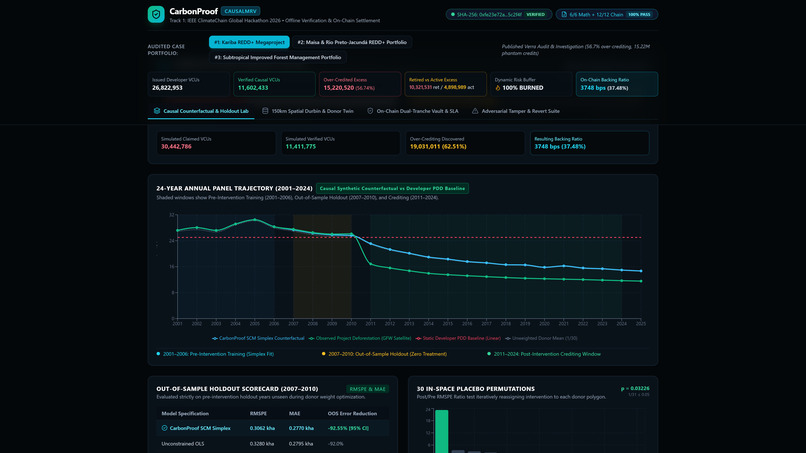Screen dimensions: 806x453
Task: Click the OOS Error Reduction column header
Action: 352,413
